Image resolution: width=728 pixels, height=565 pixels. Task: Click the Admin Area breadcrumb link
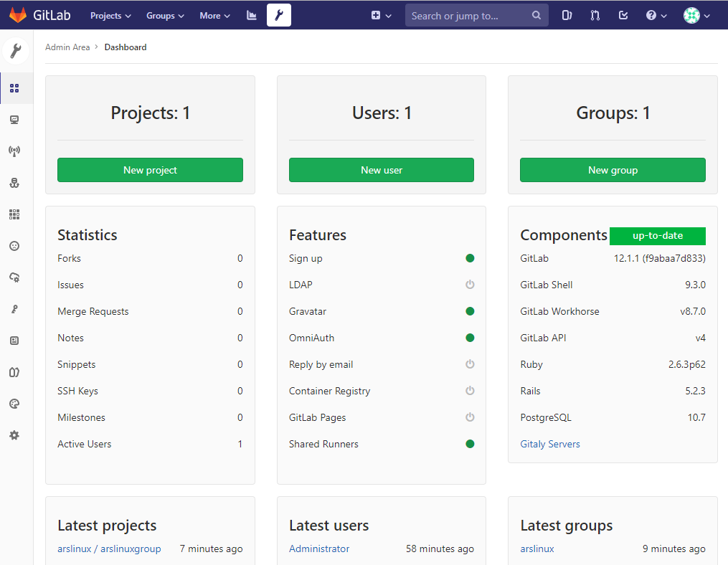click(67, 47)
